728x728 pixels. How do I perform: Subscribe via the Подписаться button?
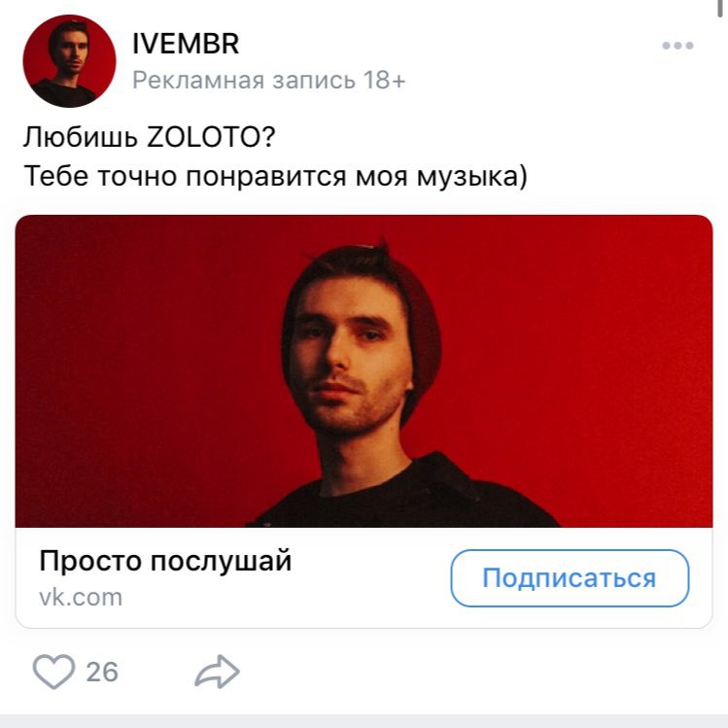[x=570, y=578]
